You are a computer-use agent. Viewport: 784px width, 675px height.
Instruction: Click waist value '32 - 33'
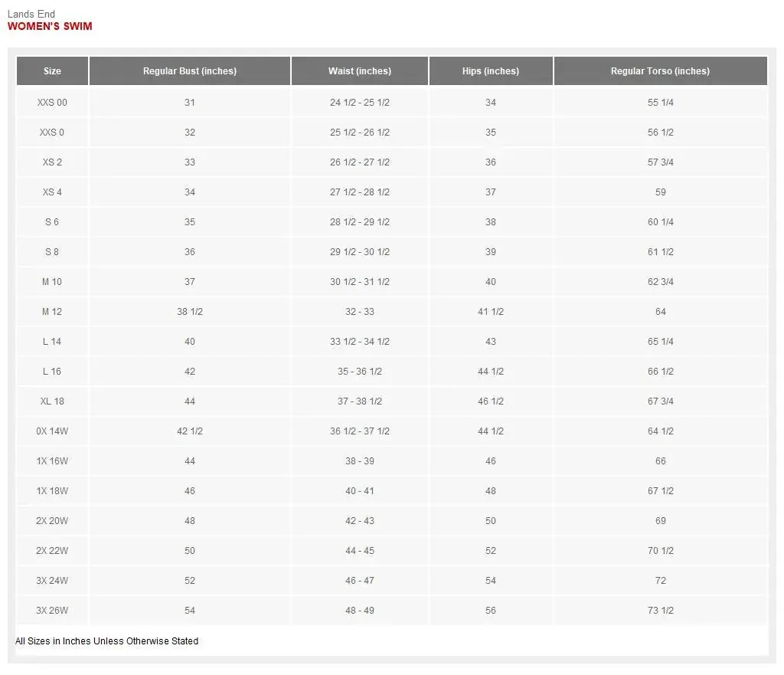tap(360, 312)
